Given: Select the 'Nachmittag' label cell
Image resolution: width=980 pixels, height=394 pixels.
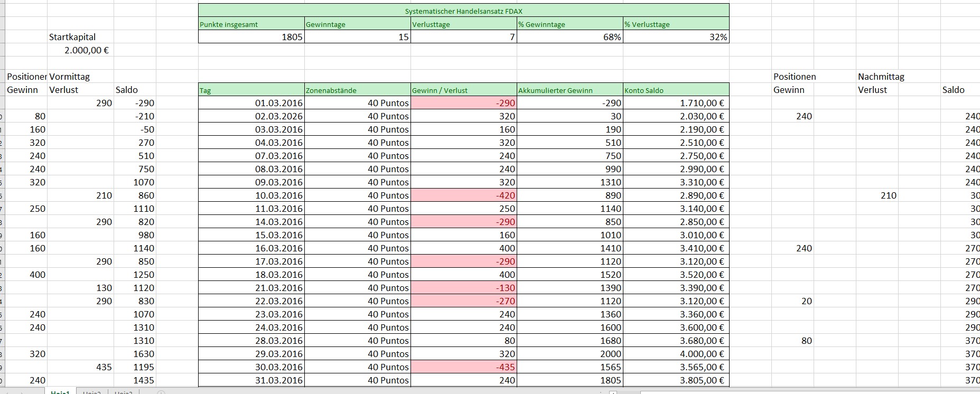Looking at the screenshot, I should click(881, 77).
